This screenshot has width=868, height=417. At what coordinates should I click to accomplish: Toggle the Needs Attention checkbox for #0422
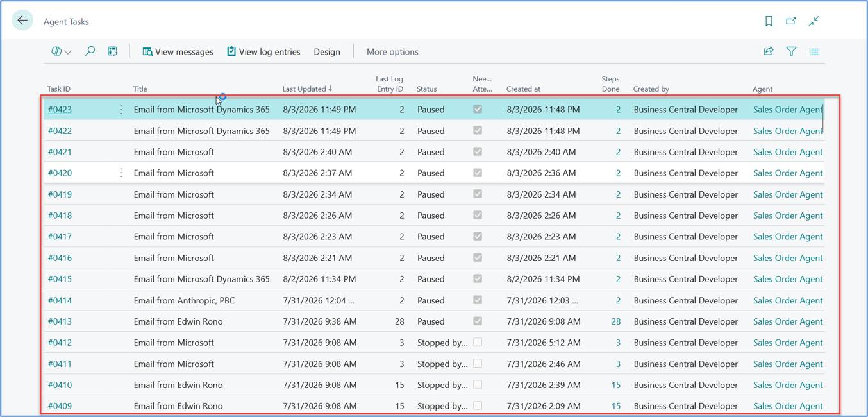(478, 130)
